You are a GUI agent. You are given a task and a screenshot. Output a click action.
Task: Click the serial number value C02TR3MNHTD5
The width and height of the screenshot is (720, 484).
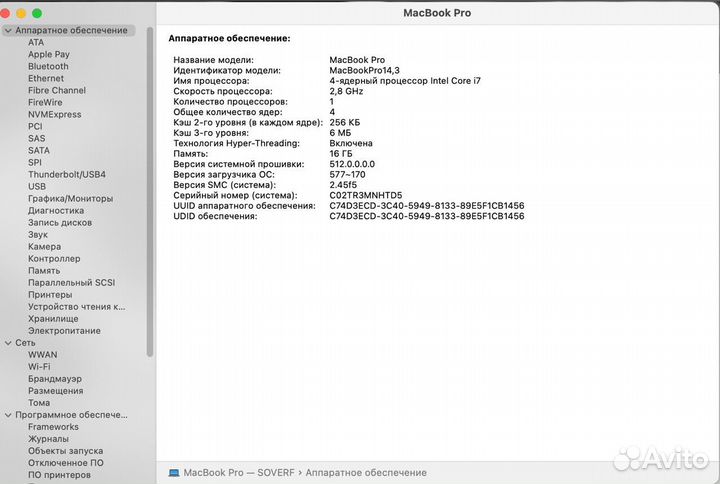point(366,196)
